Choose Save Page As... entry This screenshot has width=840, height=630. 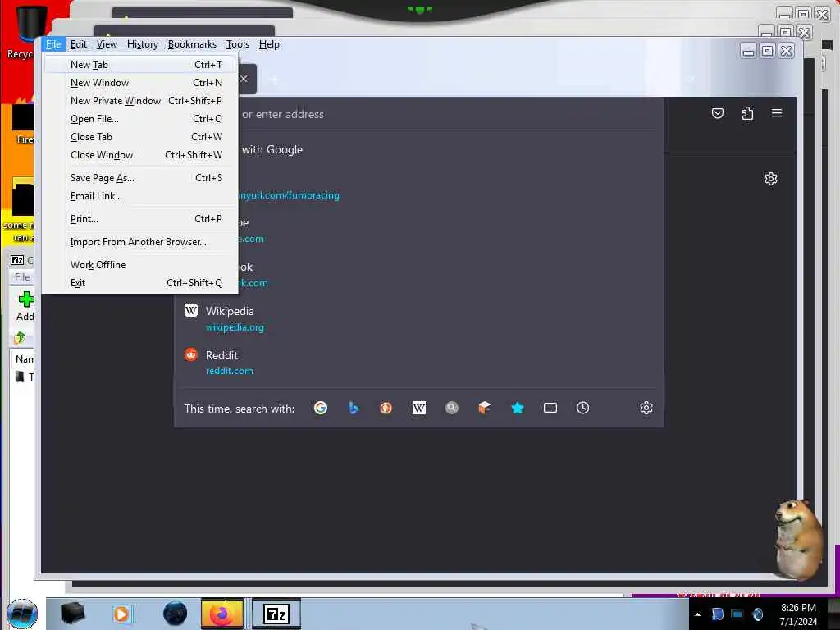click(140, 178)
